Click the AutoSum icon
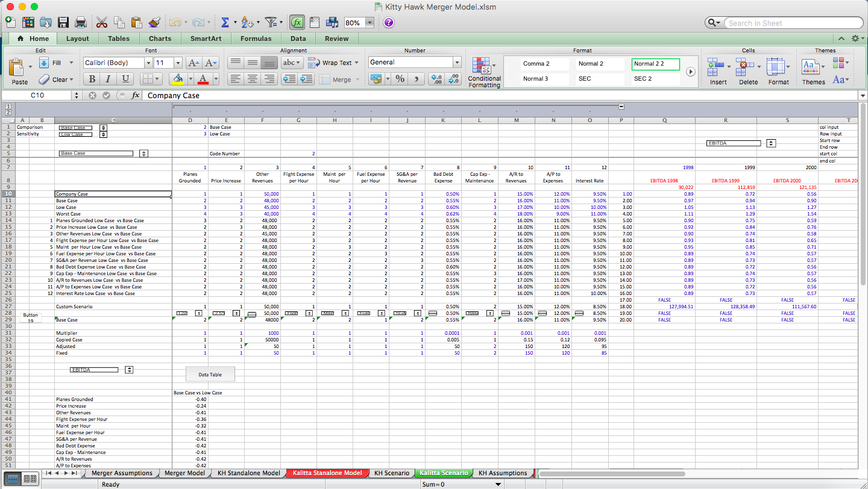The width and height of the screenshot is (868, 489). [x=226, y=22]
